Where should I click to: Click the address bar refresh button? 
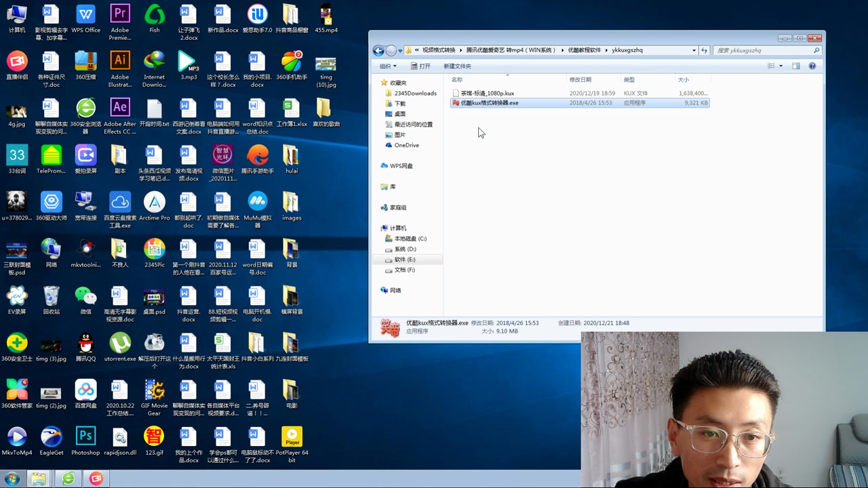coord(704,50)
